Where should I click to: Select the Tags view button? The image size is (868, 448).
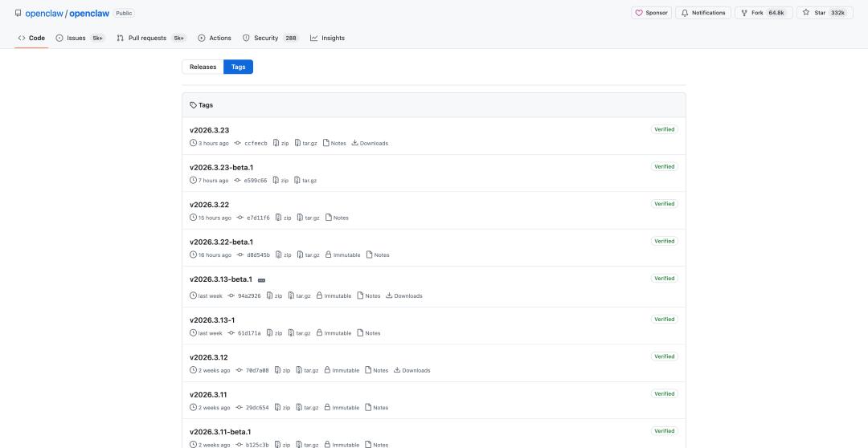(238, 67)
